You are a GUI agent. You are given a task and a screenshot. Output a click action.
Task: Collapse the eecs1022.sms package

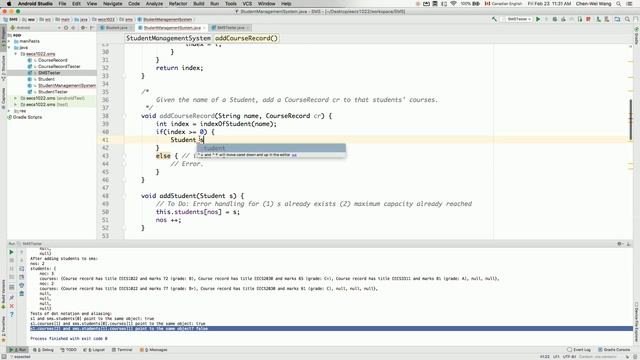pyautogui.click(x=16, y=54)
